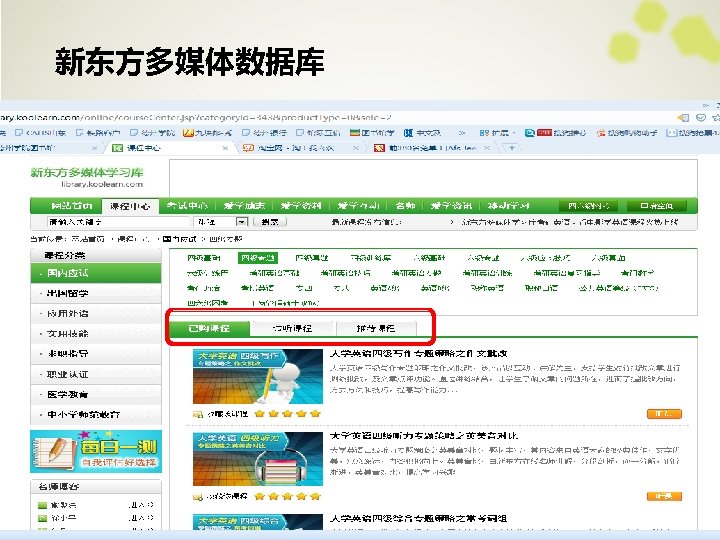Click the shield icon right of the address bar
The height and width of the screenshot is (540, 720).
[x=701, y=118]
